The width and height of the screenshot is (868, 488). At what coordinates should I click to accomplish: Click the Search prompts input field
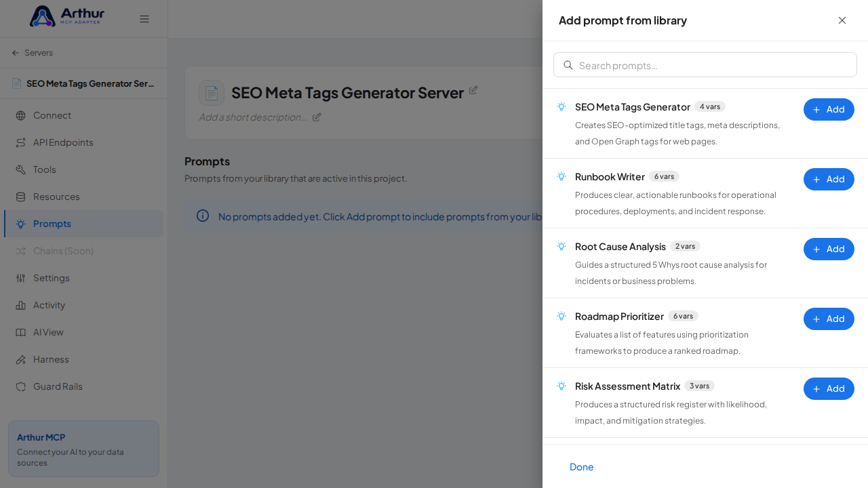click(705, 65)
